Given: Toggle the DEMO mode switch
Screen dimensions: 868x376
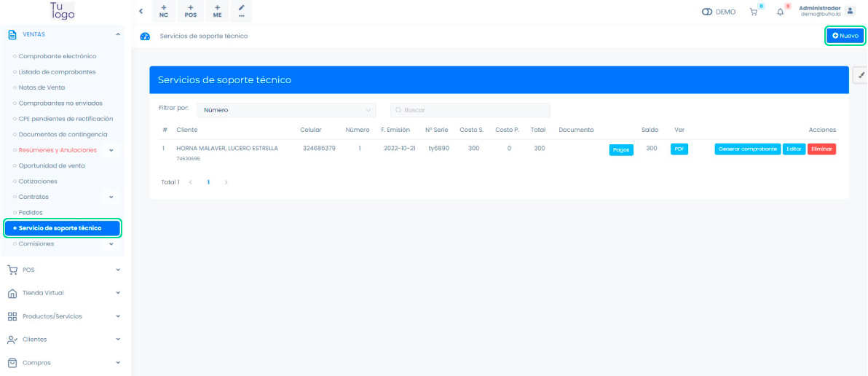Looking at the screenshot, I should point(706,12).
